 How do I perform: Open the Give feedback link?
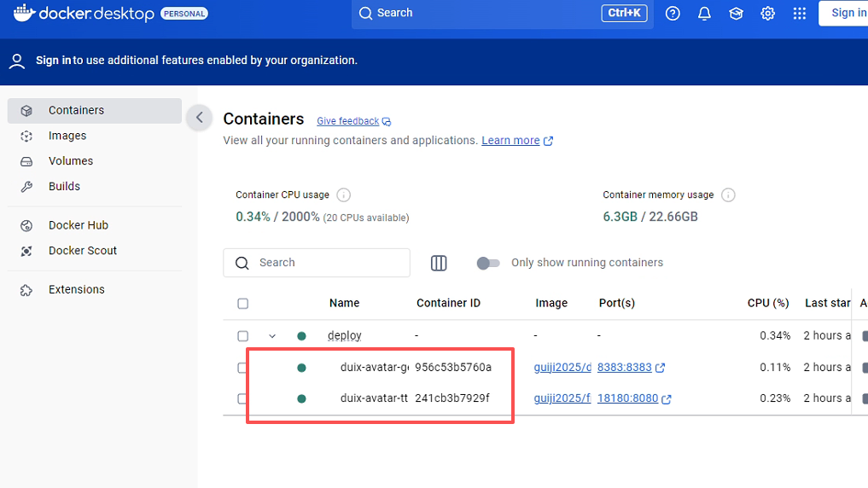pos(347,121)
